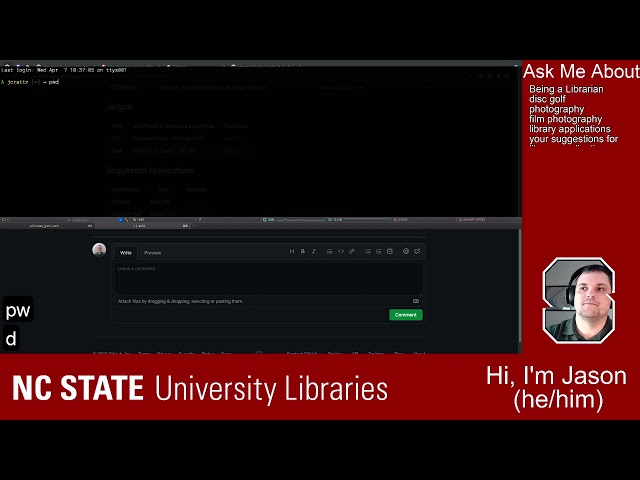Screen dimensions: 640x480
Task: Click the webcam thumbnail of Jason
Action: click(578, 300)
